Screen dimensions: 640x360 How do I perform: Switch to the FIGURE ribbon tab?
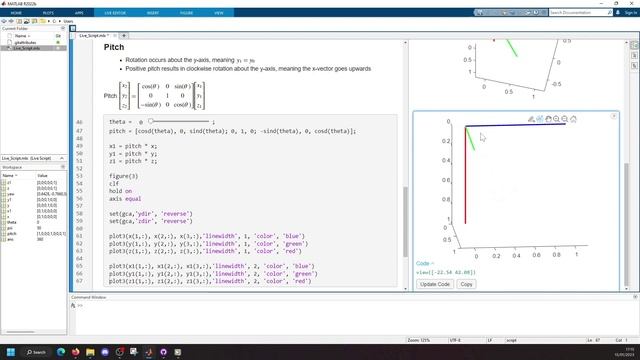186,13
